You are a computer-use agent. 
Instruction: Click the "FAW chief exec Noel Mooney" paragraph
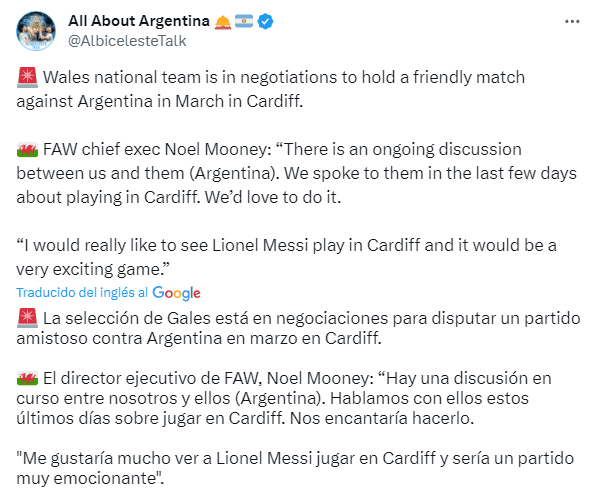tap(296, 173)
